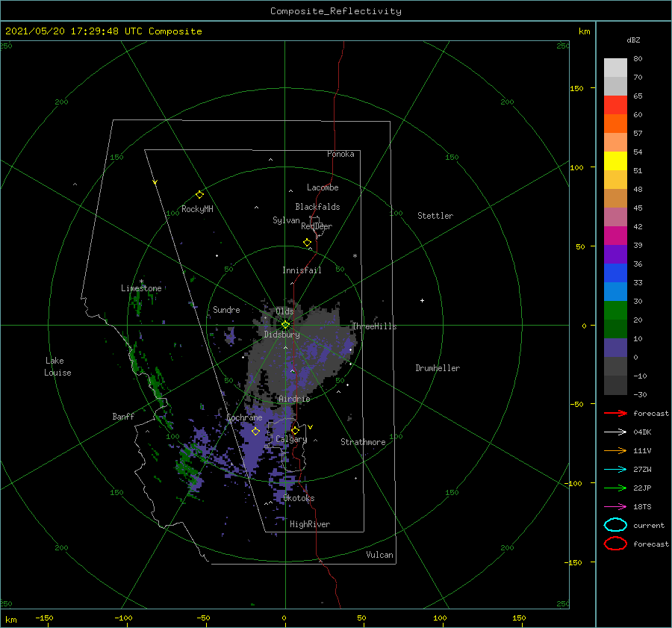
Task: Pick the green 22JP arrow legend icon
Action: pyautogui.click(x=615, y=488)
